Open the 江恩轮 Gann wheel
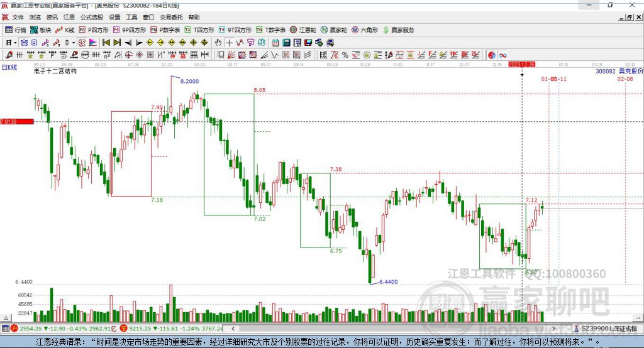 pos(303,30)
